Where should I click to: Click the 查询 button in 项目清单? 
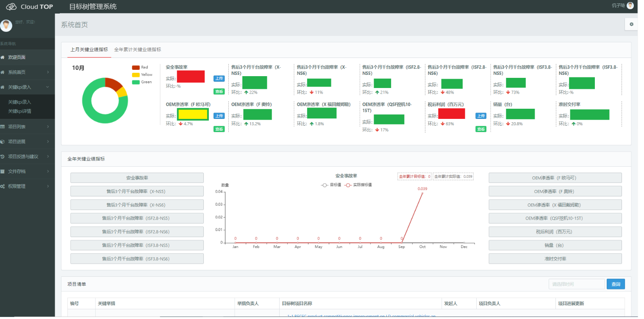616,284
